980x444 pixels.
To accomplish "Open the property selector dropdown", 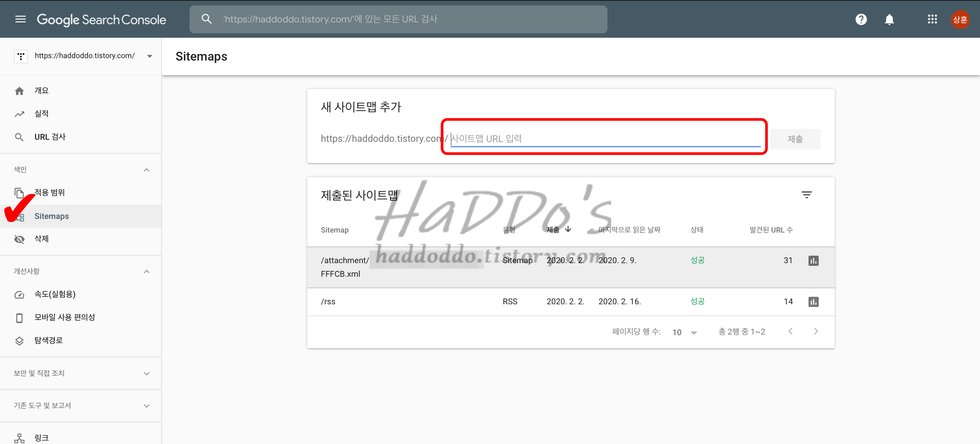I will (x=149, y=56).
